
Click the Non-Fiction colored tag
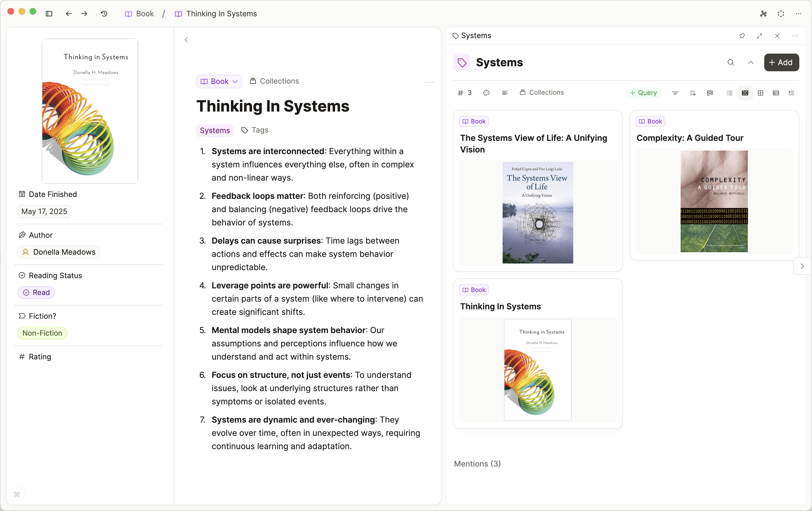[x=42, y=333]
